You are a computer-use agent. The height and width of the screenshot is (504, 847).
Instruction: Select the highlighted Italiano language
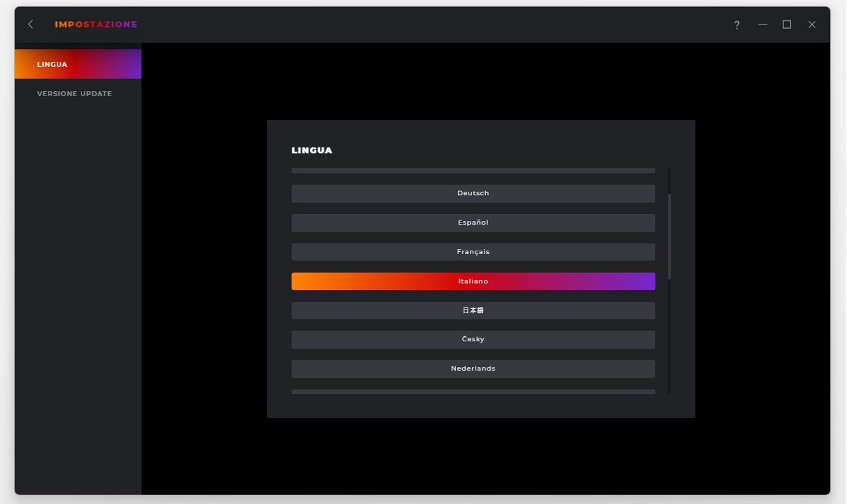pyautogui.click(x=473, y=281)
